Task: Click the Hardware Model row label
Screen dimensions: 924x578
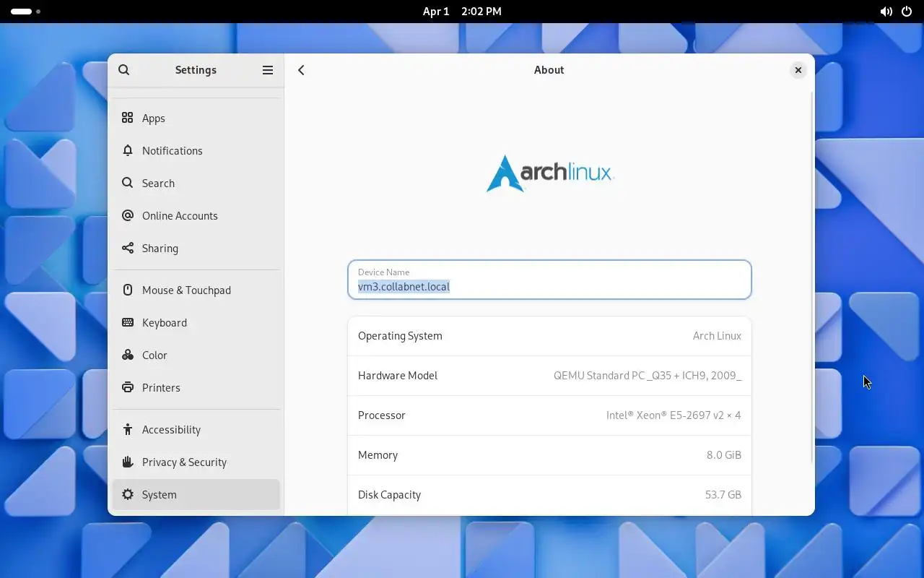Action: point(398,376)
